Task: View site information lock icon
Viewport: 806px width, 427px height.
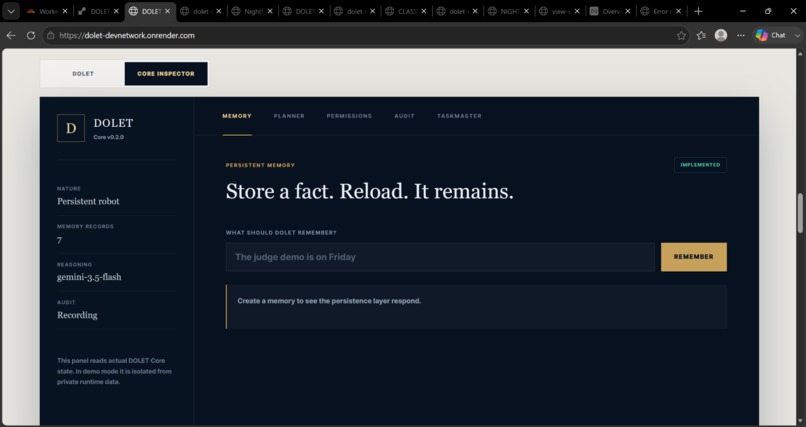Action: pos(50,35)
